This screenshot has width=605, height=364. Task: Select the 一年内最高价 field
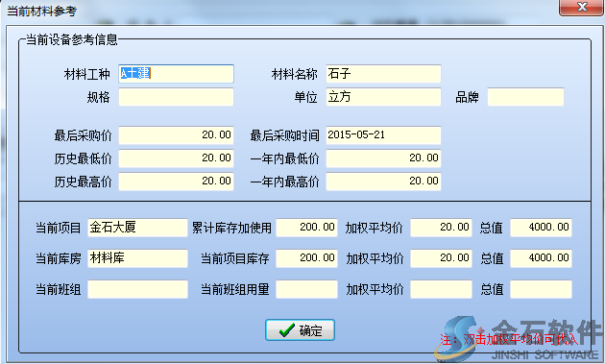pos(383,182)
